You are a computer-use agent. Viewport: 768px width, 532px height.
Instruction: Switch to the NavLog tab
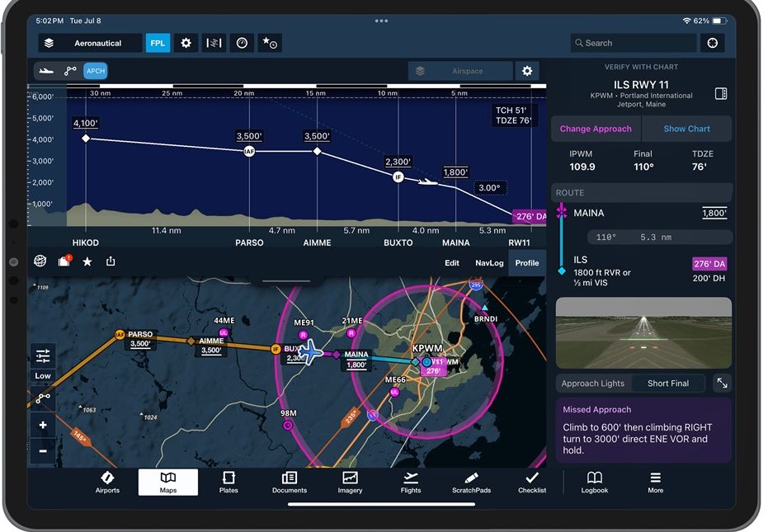point(489,263)
